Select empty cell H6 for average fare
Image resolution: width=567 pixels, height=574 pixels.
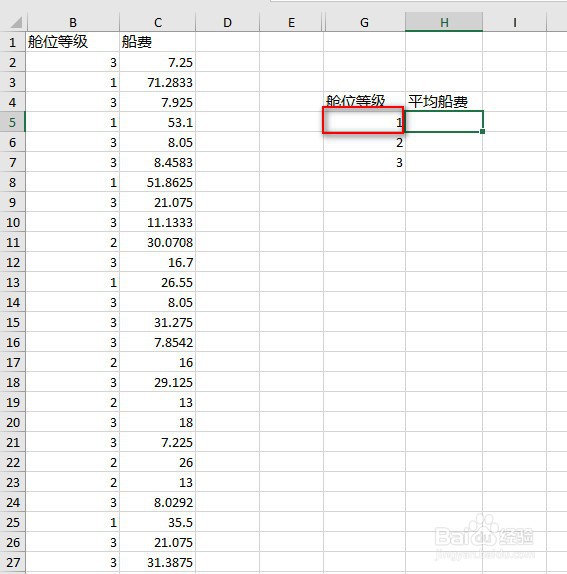click(x=444, y=142)
